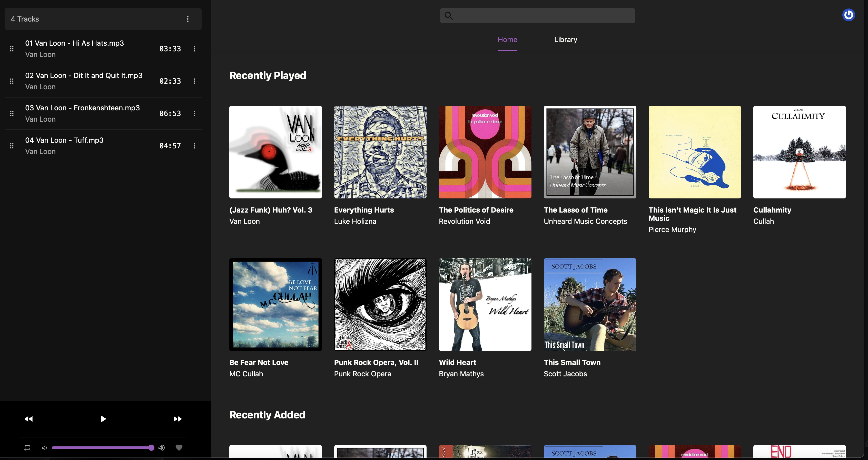Switch to the Library tab

click(565, 40)
